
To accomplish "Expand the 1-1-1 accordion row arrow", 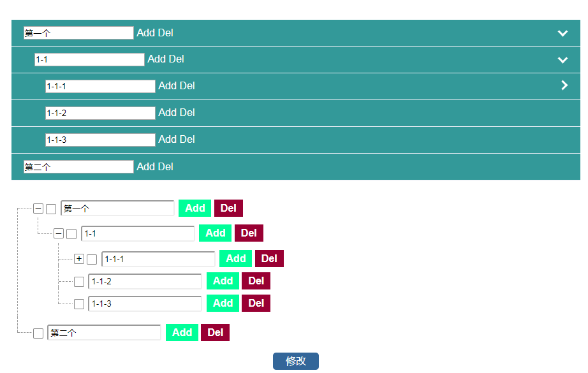I will point(564,85).
